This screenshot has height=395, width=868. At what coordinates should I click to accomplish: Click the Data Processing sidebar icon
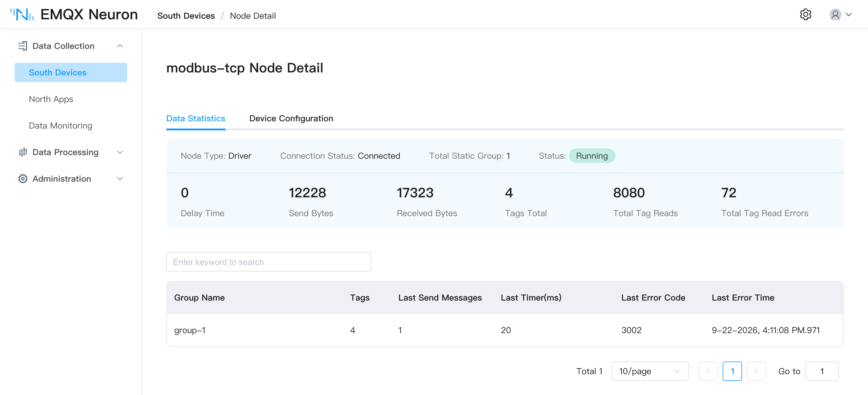pos(23,152)
